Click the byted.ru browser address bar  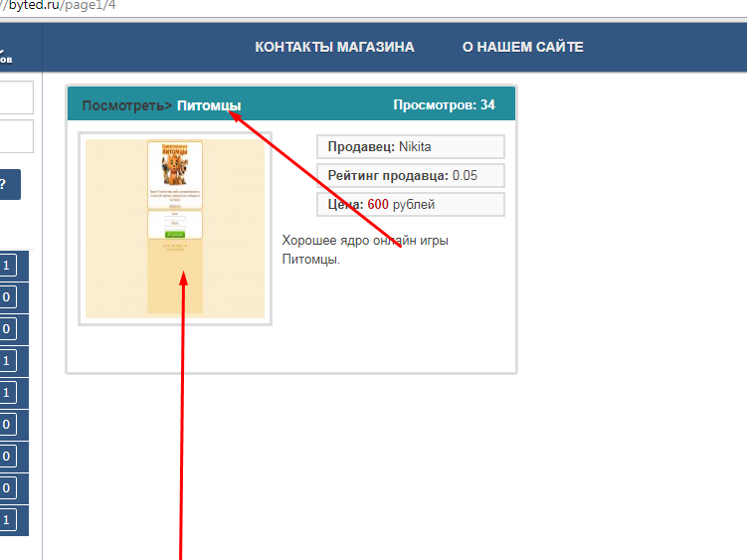[372, 7]
